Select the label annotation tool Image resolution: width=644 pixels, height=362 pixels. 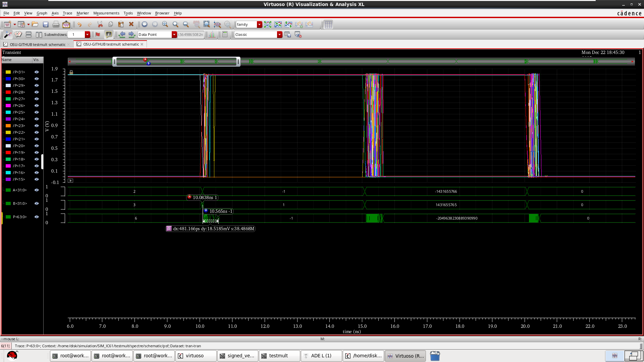109,34
